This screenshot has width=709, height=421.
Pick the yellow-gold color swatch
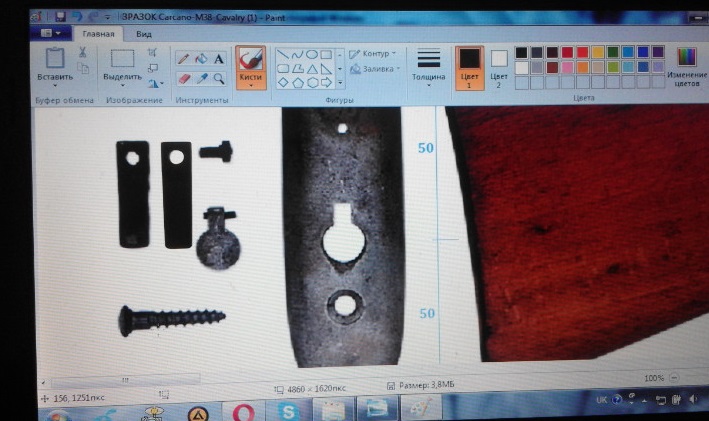(598, 52)
